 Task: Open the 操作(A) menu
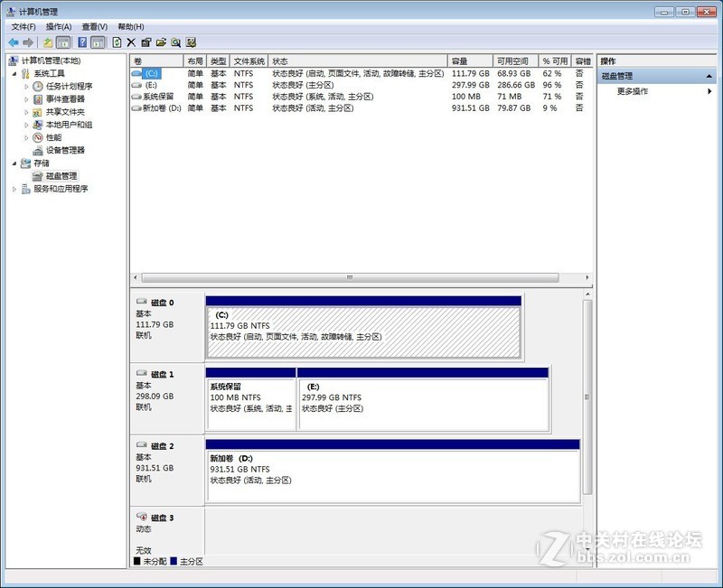coord(59,27)
